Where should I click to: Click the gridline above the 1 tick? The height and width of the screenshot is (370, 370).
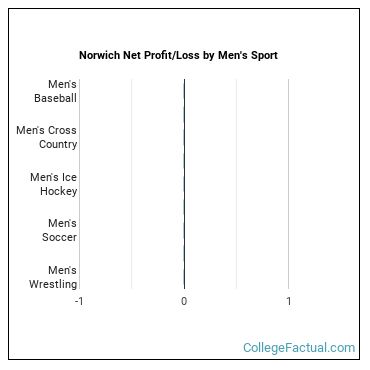coord(289,184)
